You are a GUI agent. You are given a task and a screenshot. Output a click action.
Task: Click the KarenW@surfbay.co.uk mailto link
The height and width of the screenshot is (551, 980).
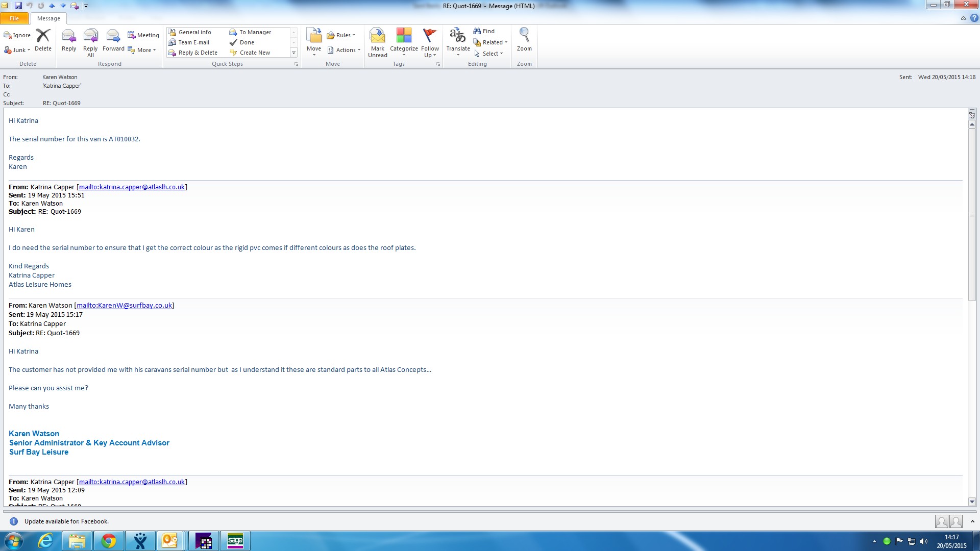(x=124, y=306)
